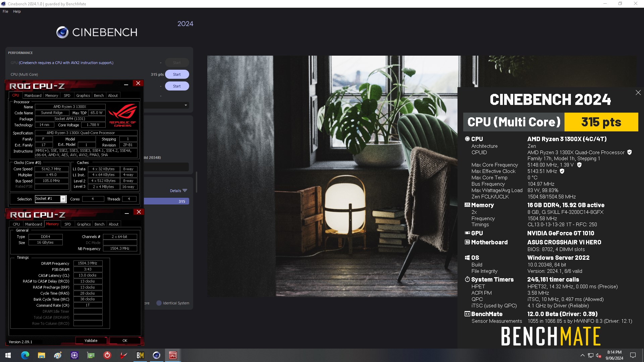The width and height of the screenshot is (644, 362).
Task: Expand the Cinebench dropdown behind CPU-Z
Action: [186, 106]
